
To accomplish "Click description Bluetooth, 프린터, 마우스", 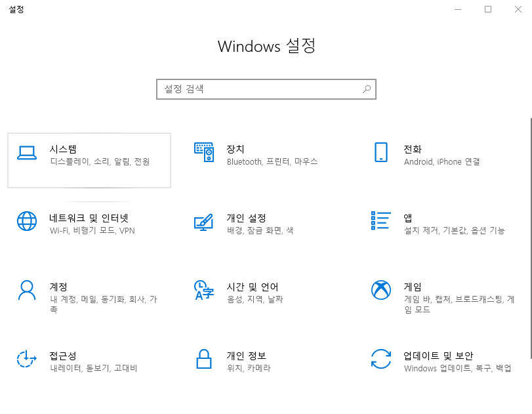I will (272, 161).
